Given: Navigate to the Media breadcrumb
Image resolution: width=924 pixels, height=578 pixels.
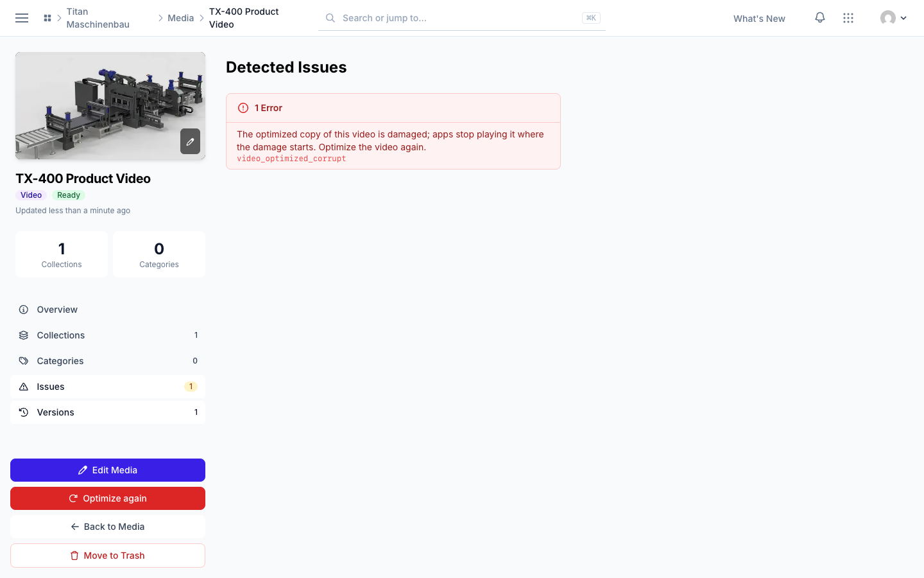Looking at the screenshot, I should [180, 18].
